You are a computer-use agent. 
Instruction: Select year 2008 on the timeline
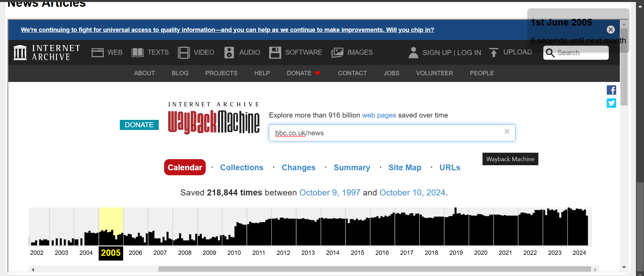pyautogui.click(x=185, y=253)
